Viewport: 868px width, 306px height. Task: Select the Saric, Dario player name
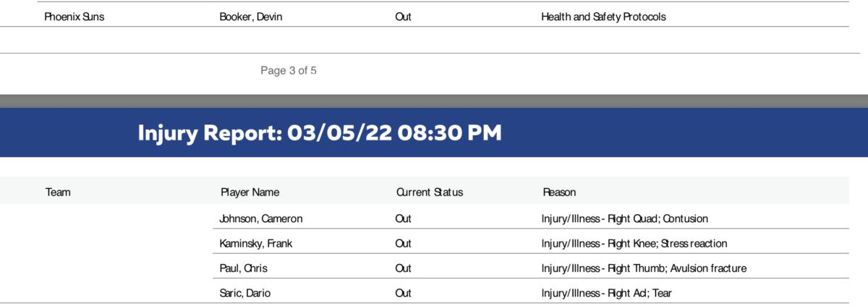point(245,293)
